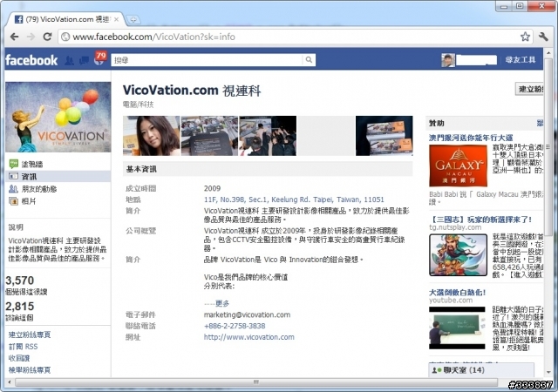Open the woman portrait photo thumbnail
558x392 pixels.
coord(151,136)
